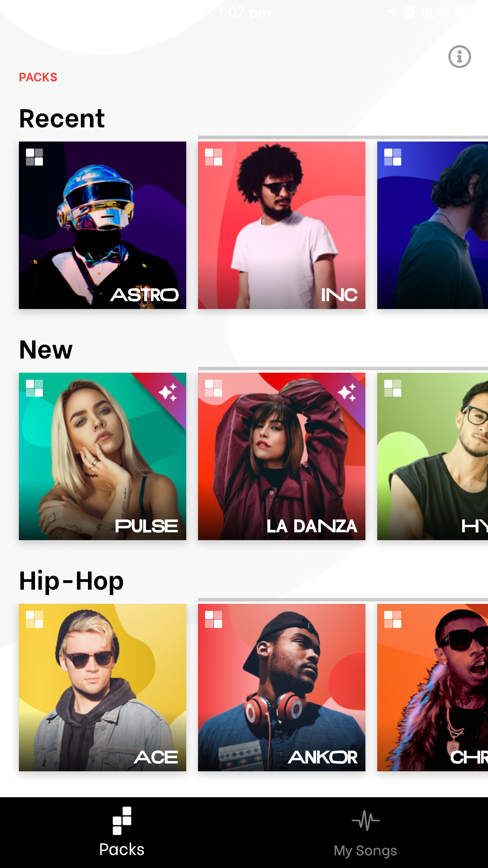The width and height of the screenshot is (488, 868).
Task: Open the LA DANZA pack
Action: click(282, 456)
